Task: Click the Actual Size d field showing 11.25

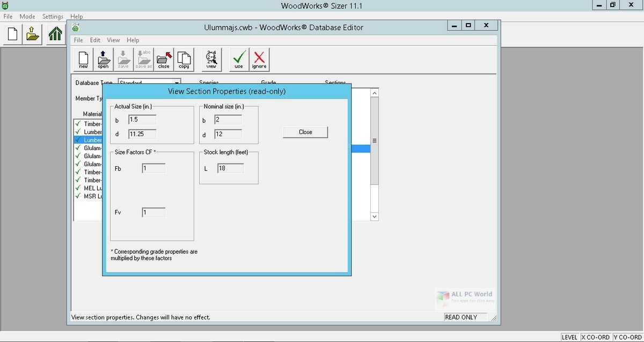Action: coord(142,134)
